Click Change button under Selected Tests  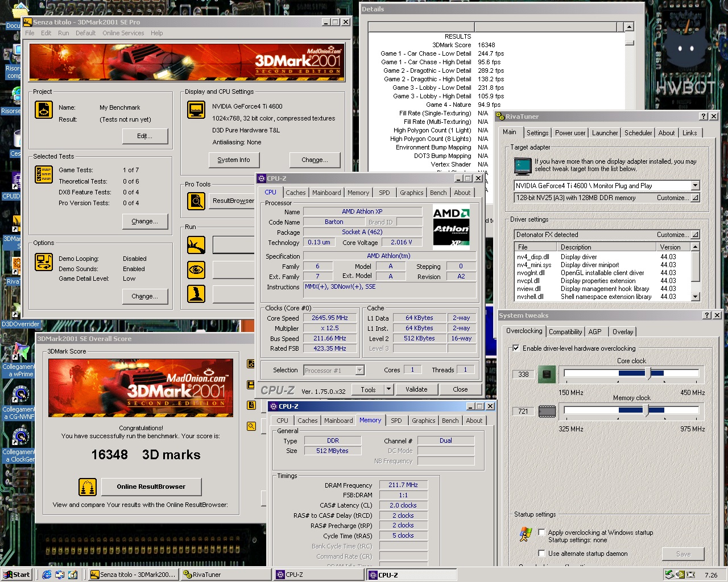(x=145, y=222)
